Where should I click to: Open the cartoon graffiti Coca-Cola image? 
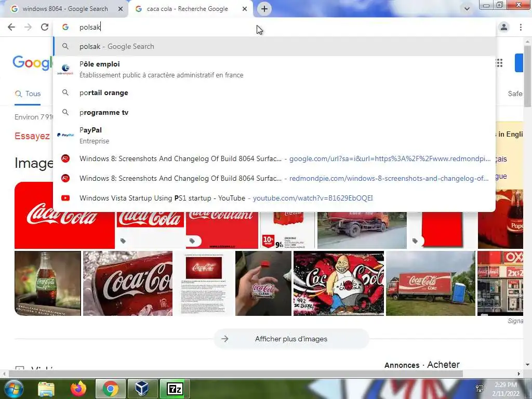[x=339, y=283]
